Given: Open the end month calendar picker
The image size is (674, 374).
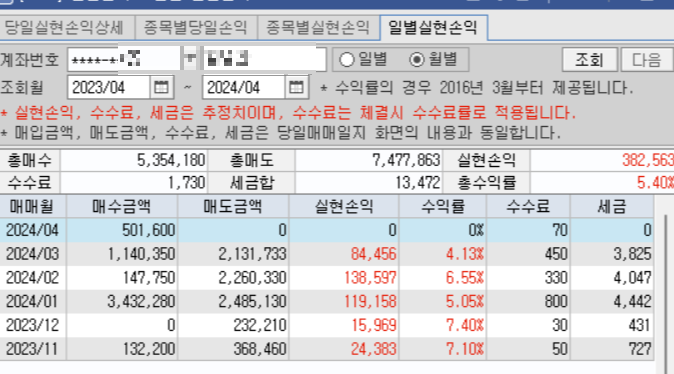Looking at the screenshot, I should pyautogui.click(x=296, y=88).
